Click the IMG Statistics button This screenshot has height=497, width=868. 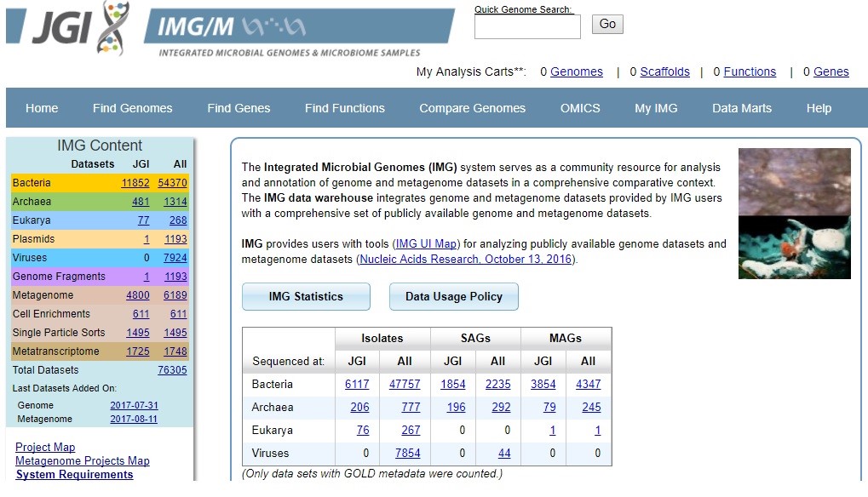click(306, 296)
